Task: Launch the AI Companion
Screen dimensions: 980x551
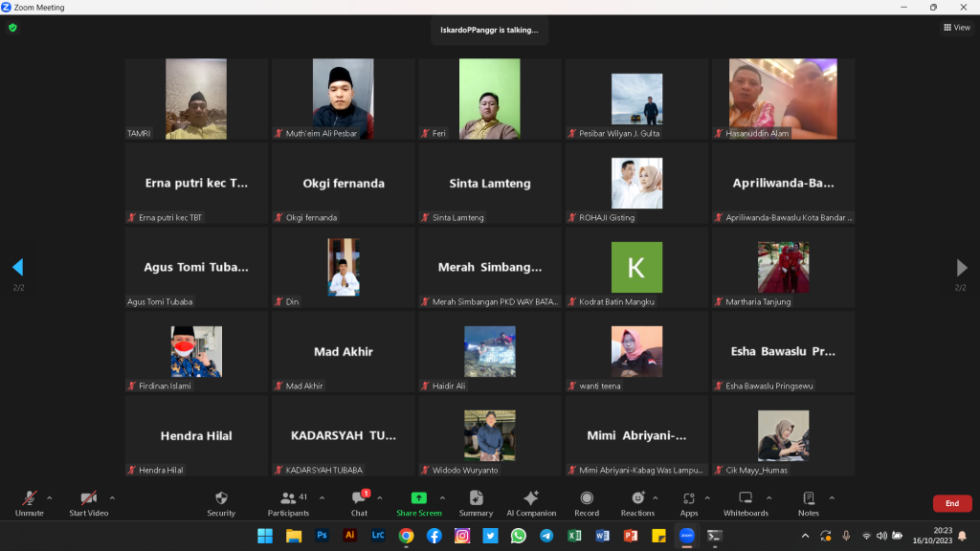Action: click(x=531, y=503)
